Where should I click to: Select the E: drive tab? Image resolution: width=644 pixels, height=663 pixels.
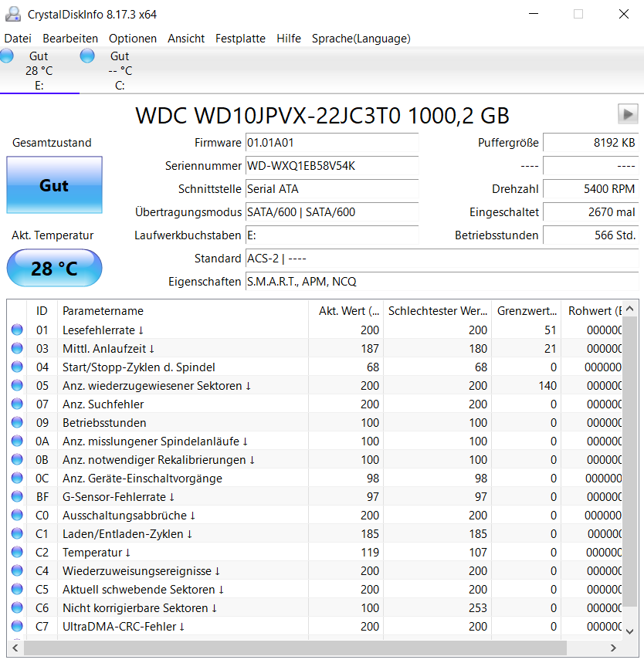pyautogui.click(x=39, y=70)
